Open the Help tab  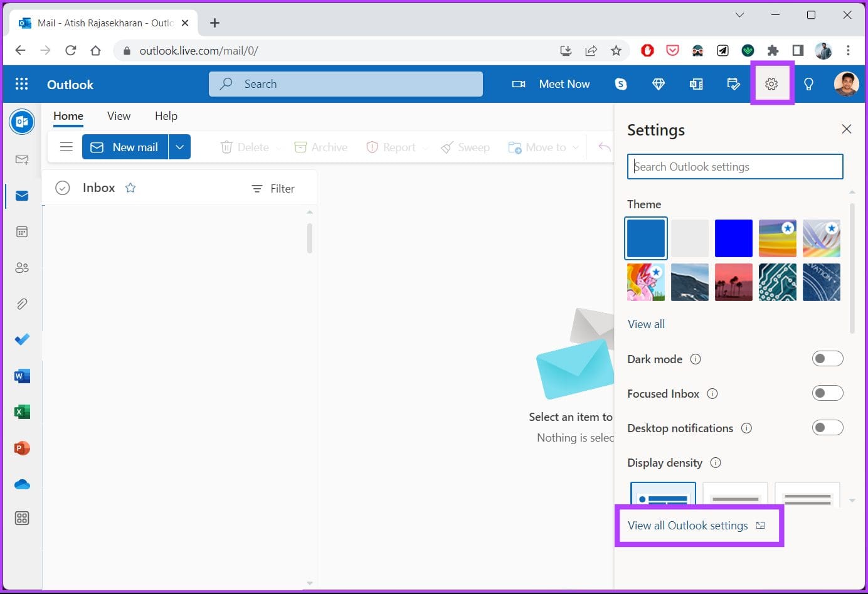[x=166, y=116]
